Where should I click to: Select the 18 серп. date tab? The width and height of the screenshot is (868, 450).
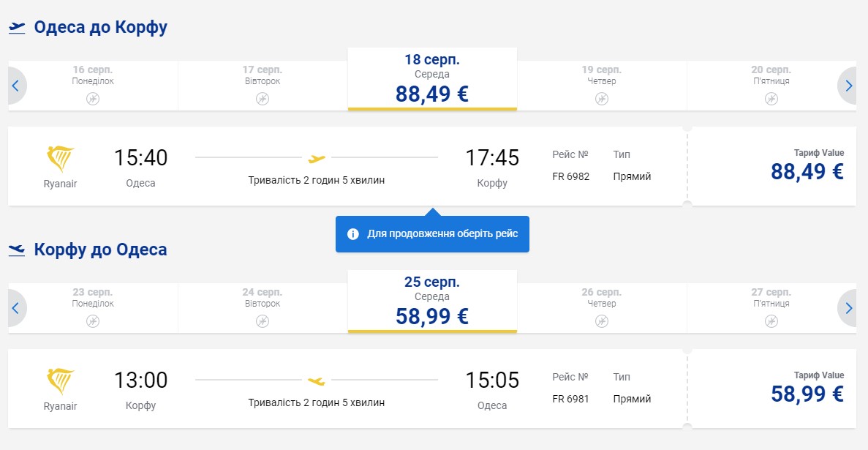click(432, 79)
